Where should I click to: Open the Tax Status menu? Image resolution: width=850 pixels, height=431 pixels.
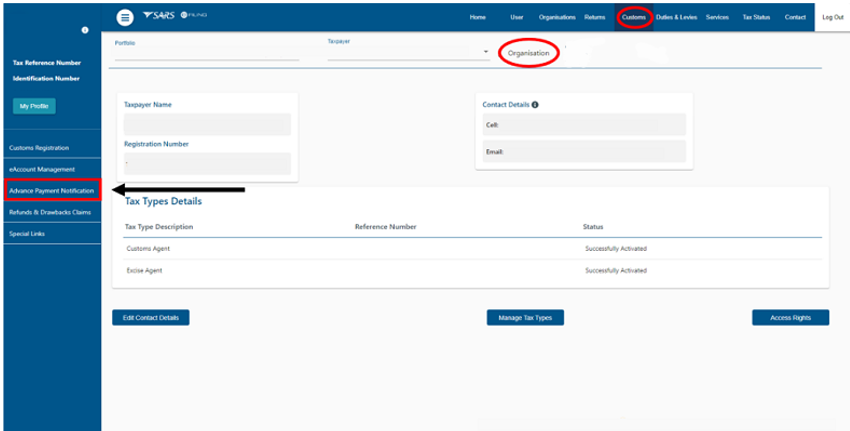pyautogui.click(x=755, y=17)
